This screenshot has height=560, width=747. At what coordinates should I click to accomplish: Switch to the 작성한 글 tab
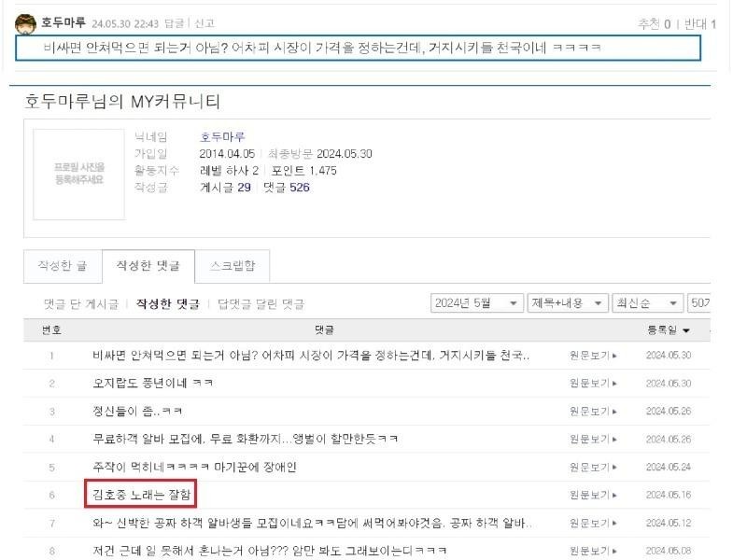click(63, 266)
